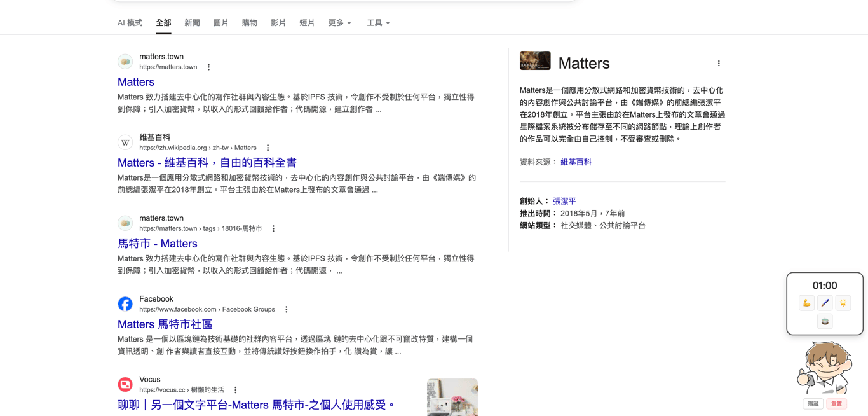This screenshot has height=416, width=868.
Task: Click the https://matters.town URL of the first result
Action: [168, 67]
